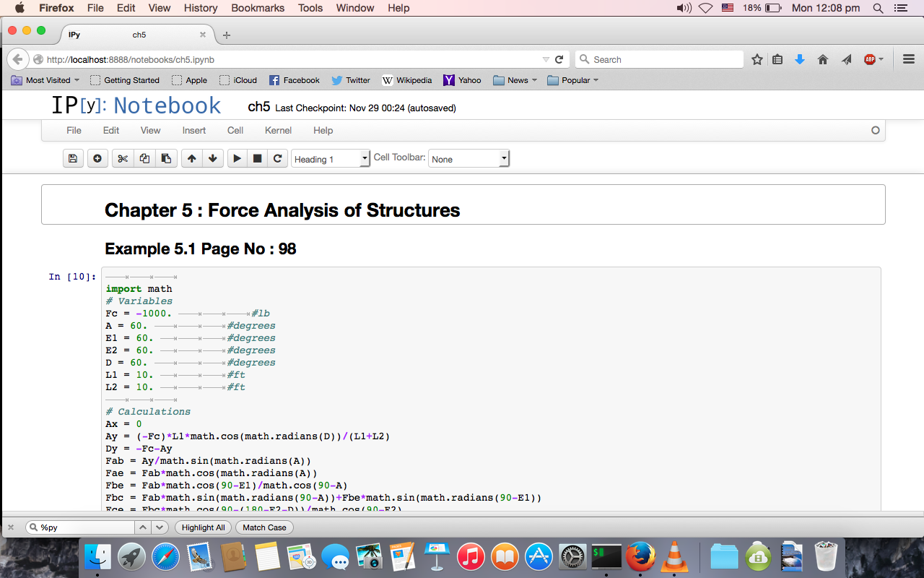The height and width of the screenshot is (578, 924).
Task: Toggle Highlight All in the find bar
Action: pos(203,527)
